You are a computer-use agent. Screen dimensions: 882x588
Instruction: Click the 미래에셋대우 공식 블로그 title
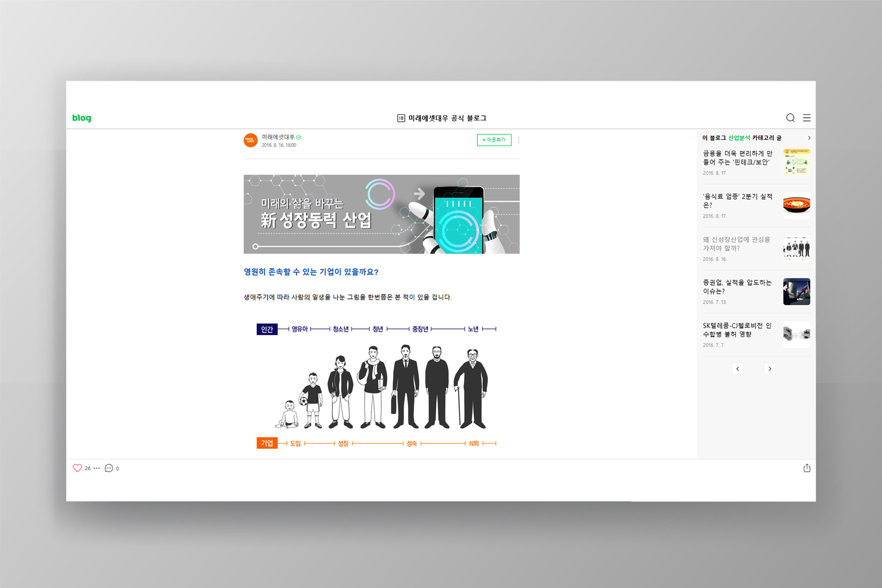point(447,118)
